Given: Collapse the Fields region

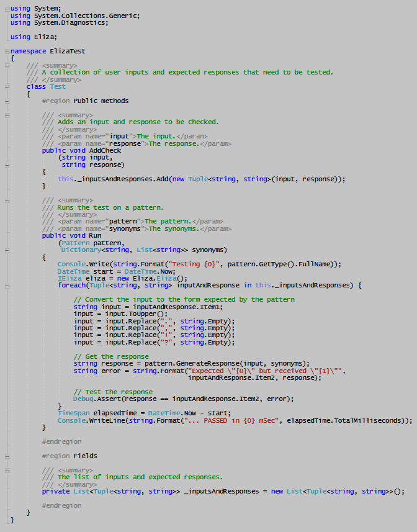Looking at the screenshot, I should [7, 456].
